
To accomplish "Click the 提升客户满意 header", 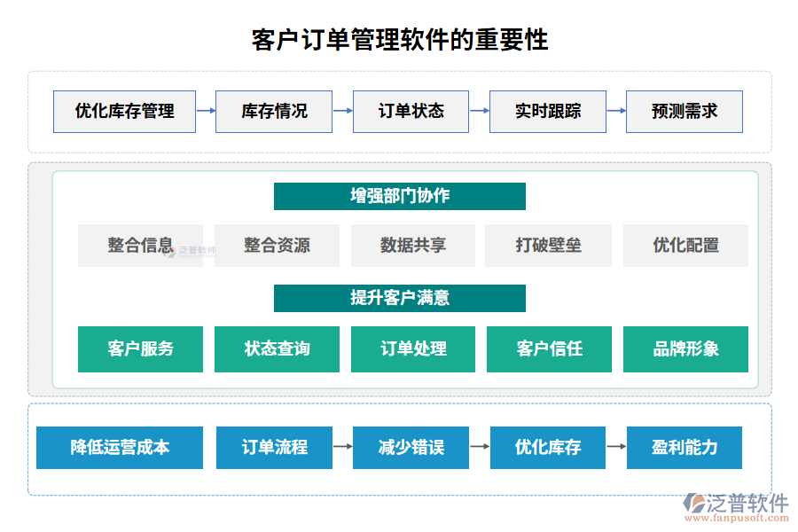I will point(399,299).
